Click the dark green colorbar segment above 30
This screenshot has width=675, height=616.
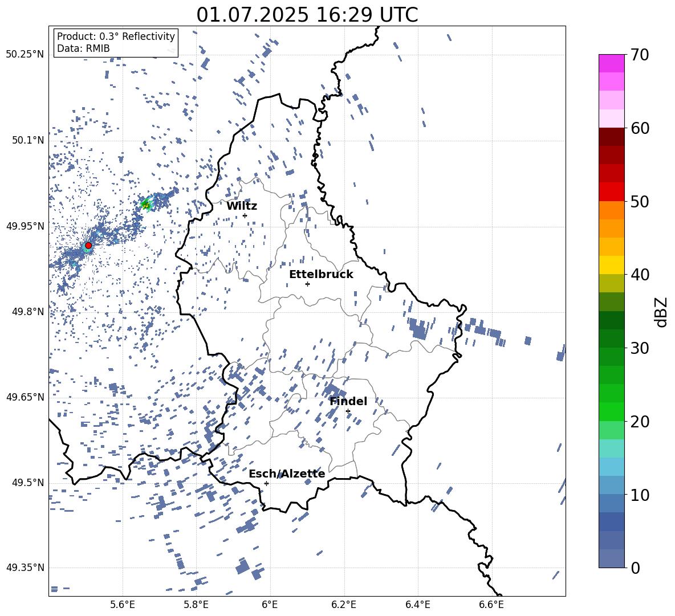[x=612, y=338]
